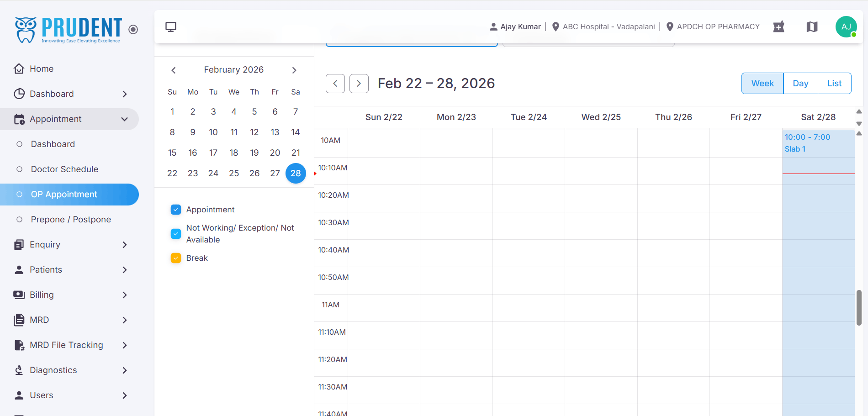This screenshot has height=416, width=868.
Task: Click the Prudent owl logo
Action: (x=26, y=30)
